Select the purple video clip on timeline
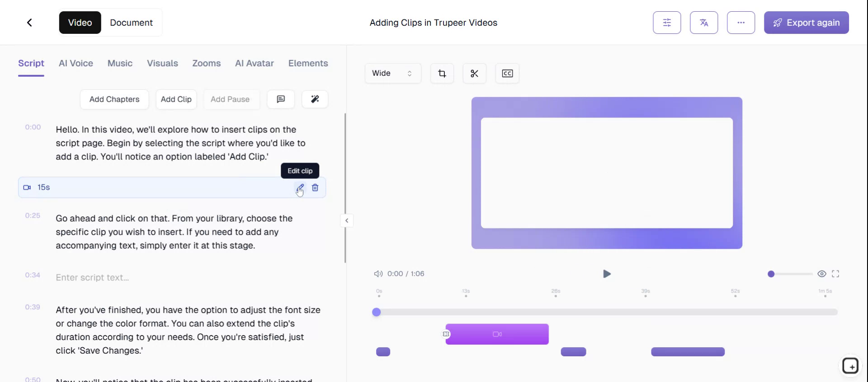868x382 pixels. point(497,334)
